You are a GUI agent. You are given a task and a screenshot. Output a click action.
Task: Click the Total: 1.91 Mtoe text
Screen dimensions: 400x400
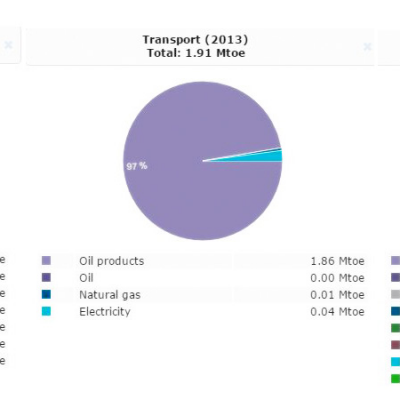(x=196, y=53)
